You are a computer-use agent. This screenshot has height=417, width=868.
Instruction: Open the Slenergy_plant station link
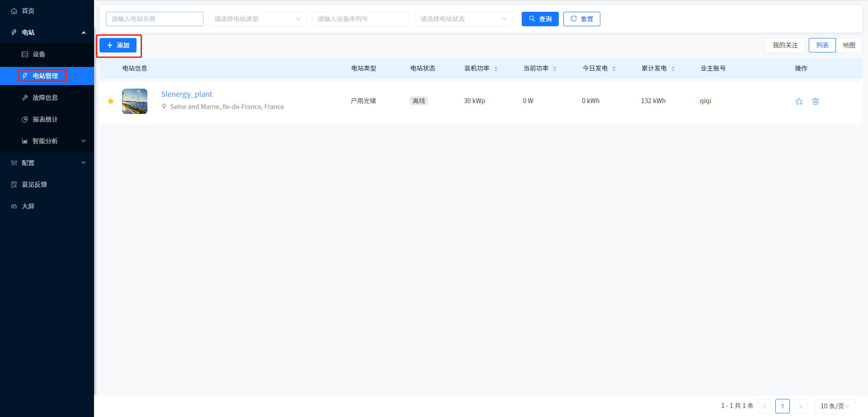click(186, 94)
